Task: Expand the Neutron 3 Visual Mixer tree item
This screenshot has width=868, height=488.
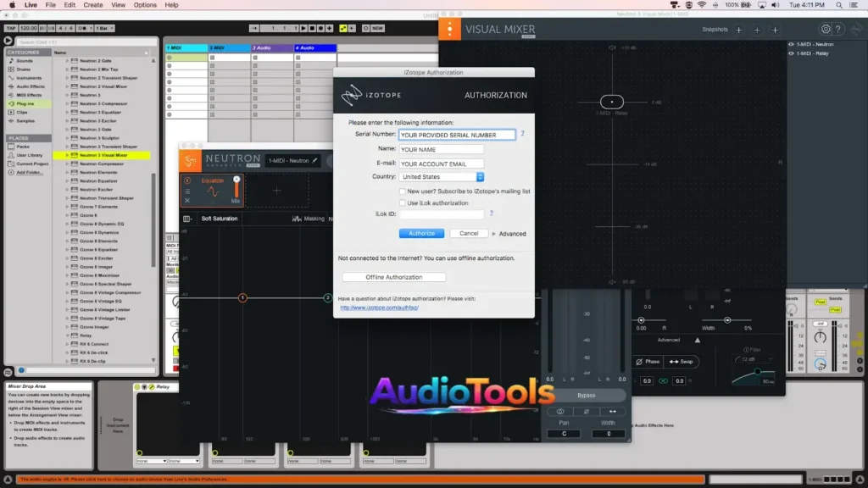Action: (68, 155)
